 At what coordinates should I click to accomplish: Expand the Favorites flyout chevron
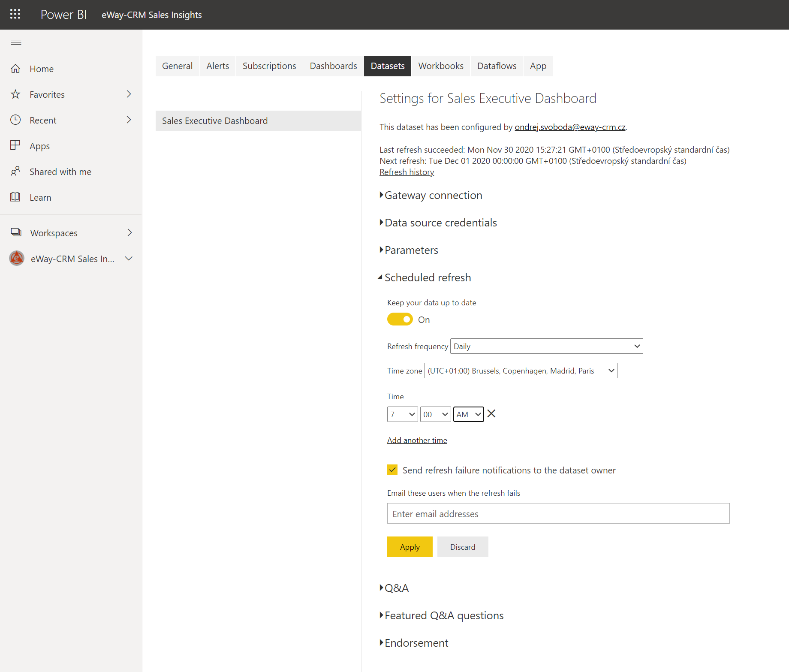coord(129,94)
